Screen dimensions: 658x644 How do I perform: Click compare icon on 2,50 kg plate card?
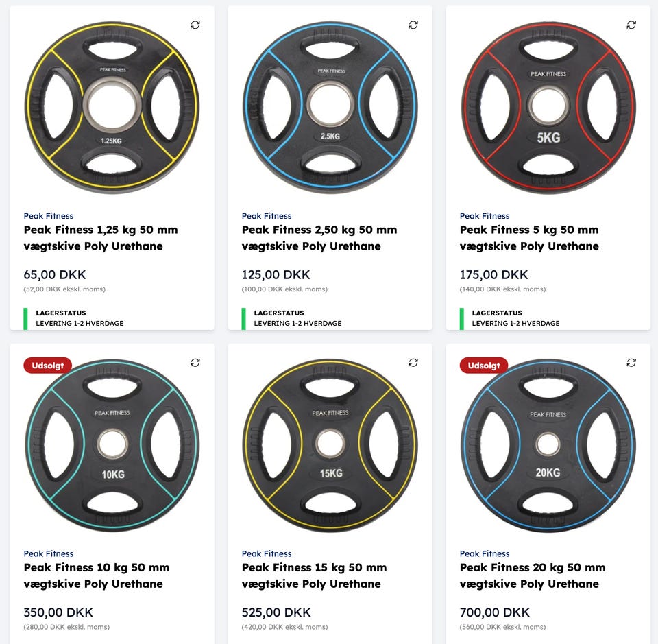[x=413, y=25]
